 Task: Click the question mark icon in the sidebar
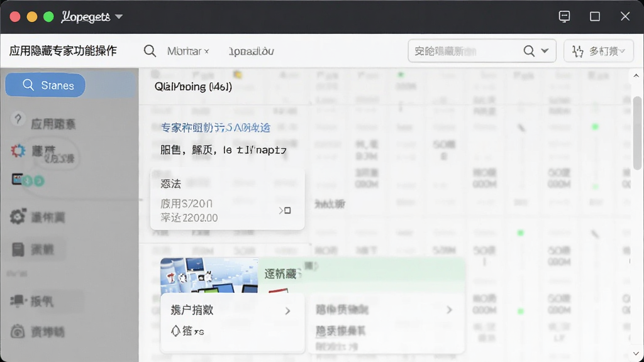pos(18,119)
